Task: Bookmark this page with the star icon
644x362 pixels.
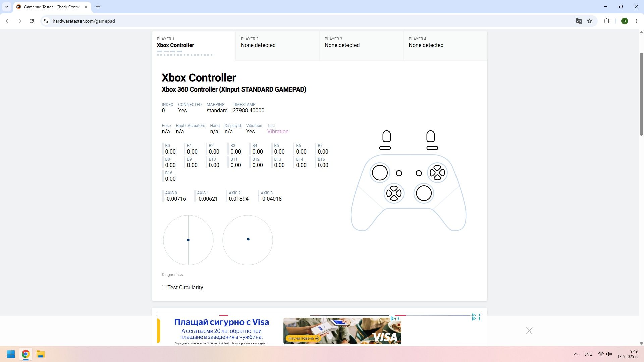Action: [x=590, y=21]
